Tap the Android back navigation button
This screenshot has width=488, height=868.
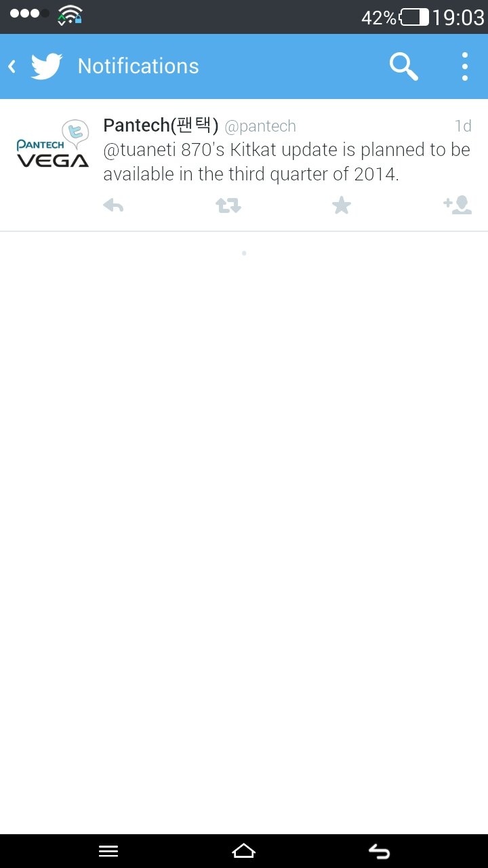tap(379, 851)
